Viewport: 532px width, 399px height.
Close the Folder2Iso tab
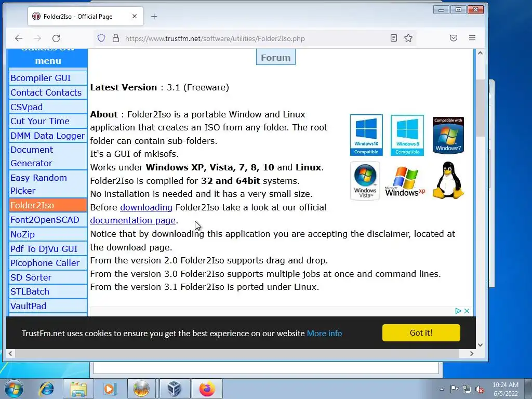(135, 16)
